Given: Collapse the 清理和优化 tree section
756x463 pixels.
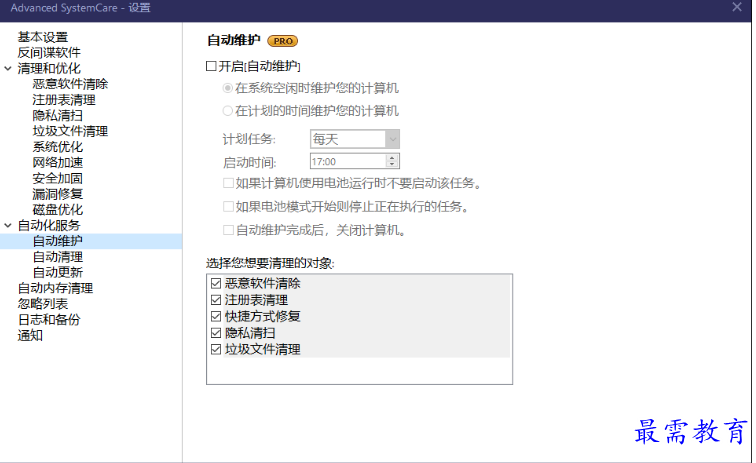Looking at the screenshot, I should coord(8,68).
